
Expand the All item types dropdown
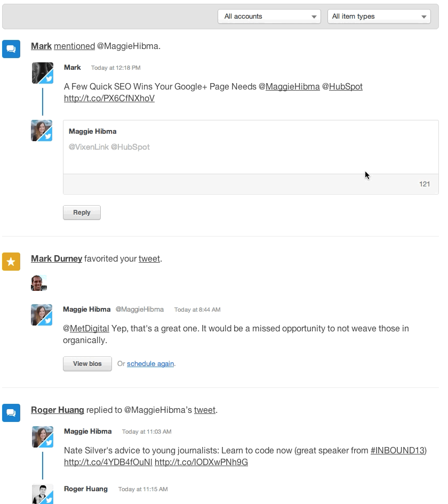379,17
